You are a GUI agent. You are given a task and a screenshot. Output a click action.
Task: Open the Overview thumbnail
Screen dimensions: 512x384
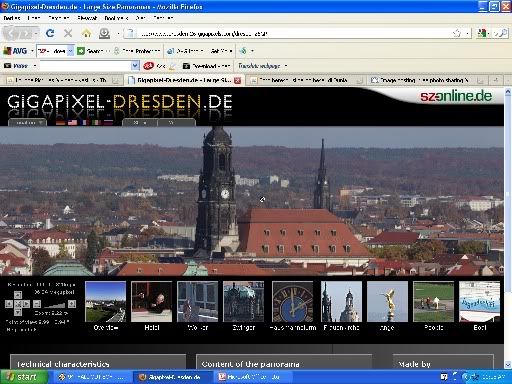(x=105, y=301)
